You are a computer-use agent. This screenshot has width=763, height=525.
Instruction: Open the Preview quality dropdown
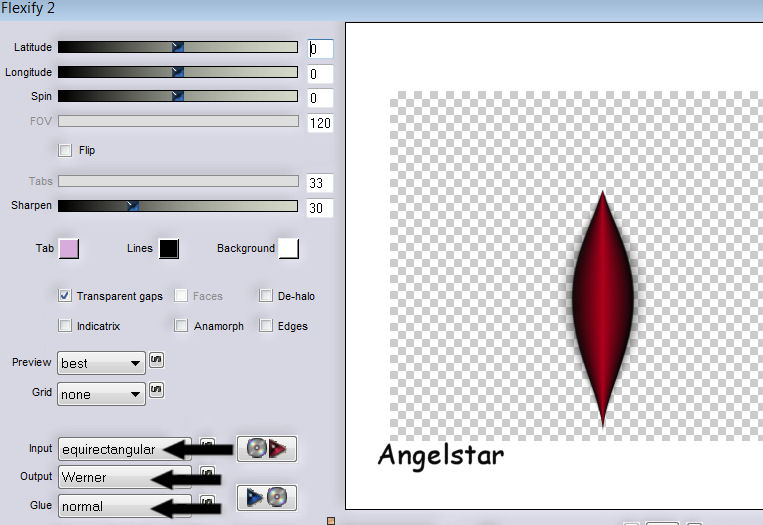101,363
